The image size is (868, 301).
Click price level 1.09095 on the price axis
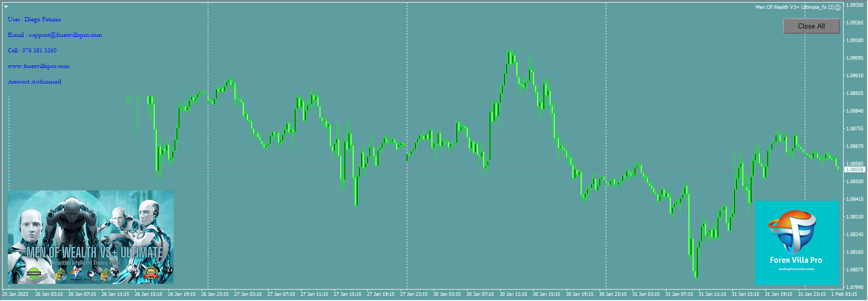(x=855, y=58)
